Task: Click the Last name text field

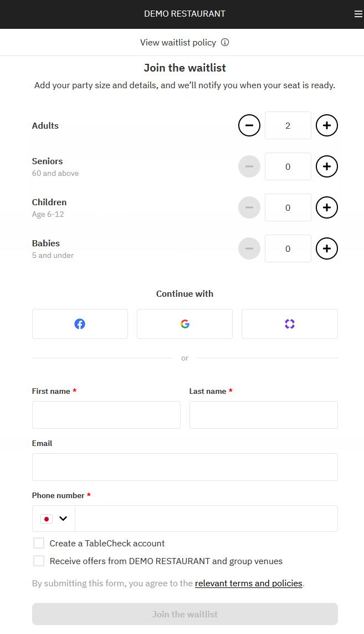Action: point(263,415)
